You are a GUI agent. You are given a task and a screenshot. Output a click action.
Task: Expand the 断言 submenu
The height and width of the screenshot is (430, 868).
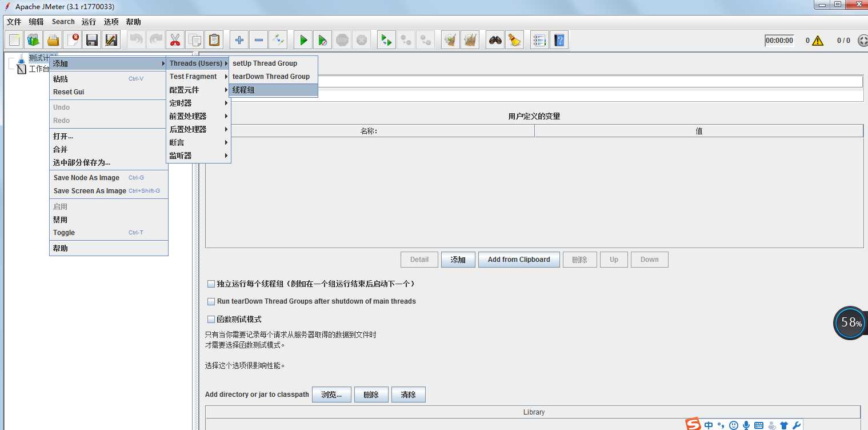coord(198,142)
